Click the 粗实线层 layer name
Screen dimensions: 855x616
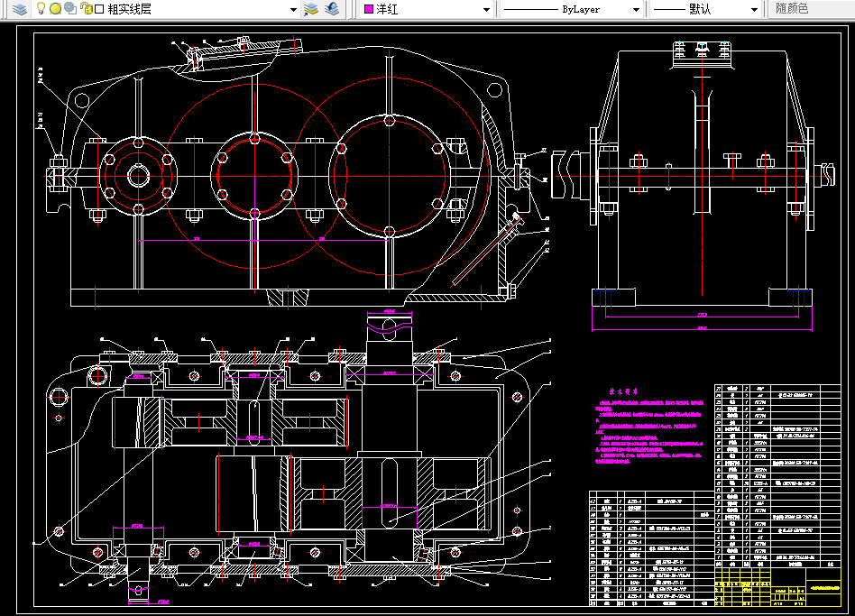click(129, 9)
